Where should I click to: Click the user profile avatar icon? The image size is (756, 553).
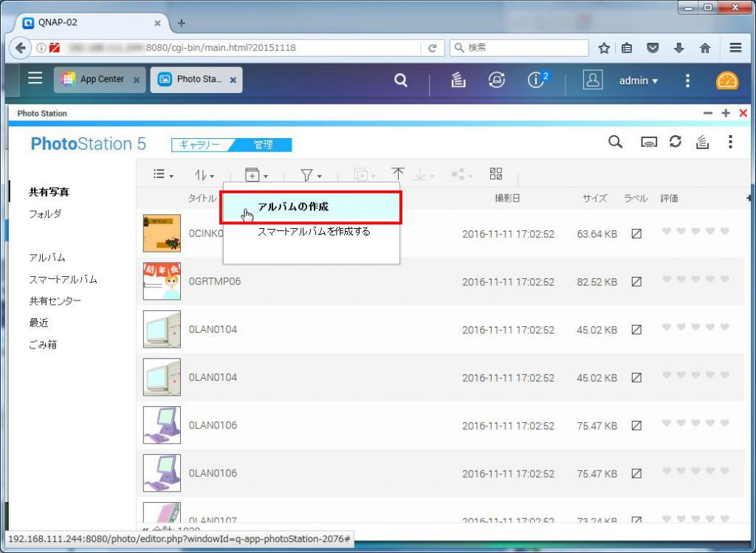tap(593, 80)
